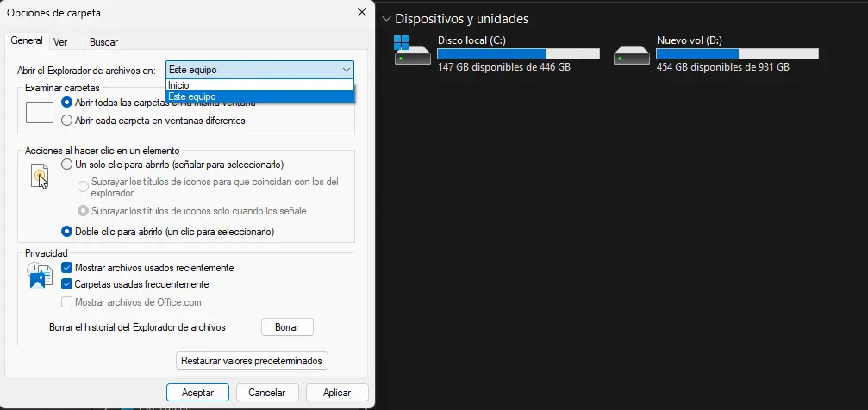Click the Dispositivos y unidades heading
This screenshot has height=410, width=868.
point(462,19)
